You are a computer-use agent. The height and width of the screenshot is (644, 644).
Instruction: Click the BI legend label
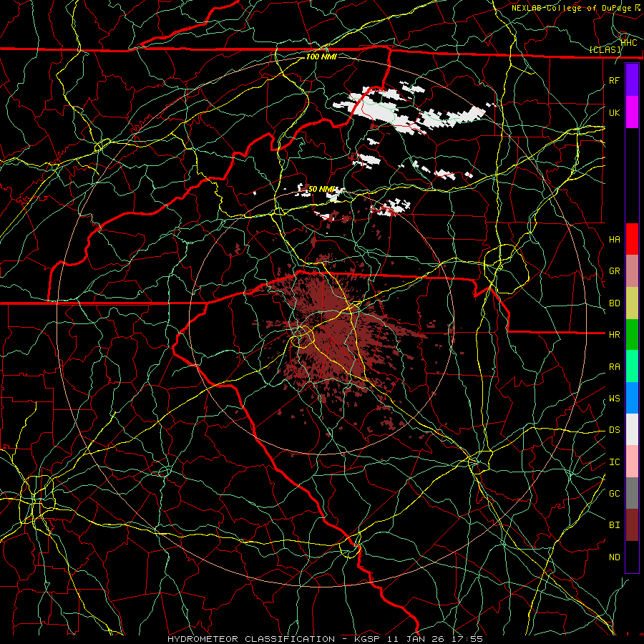614,525
